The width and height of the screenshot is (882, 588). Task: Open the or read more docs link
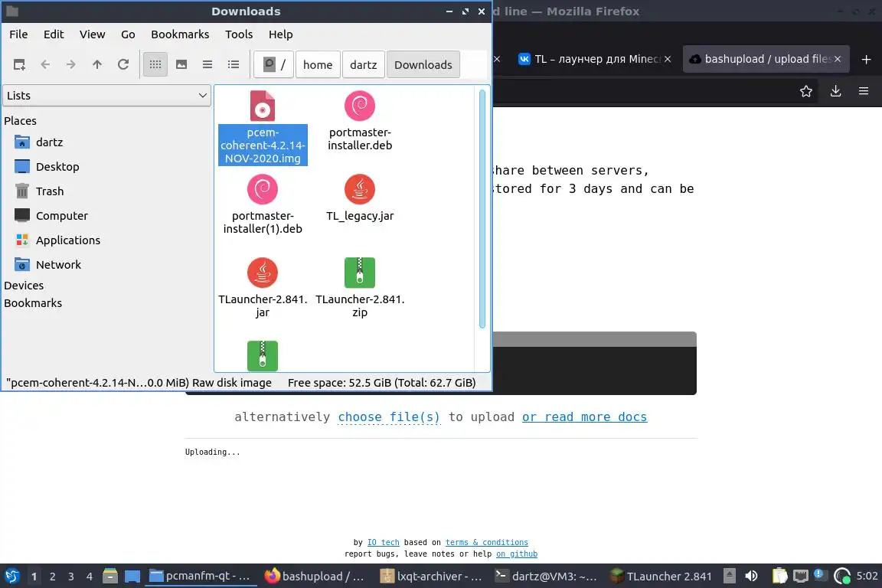pyautogui.click(x=584, y=417)
